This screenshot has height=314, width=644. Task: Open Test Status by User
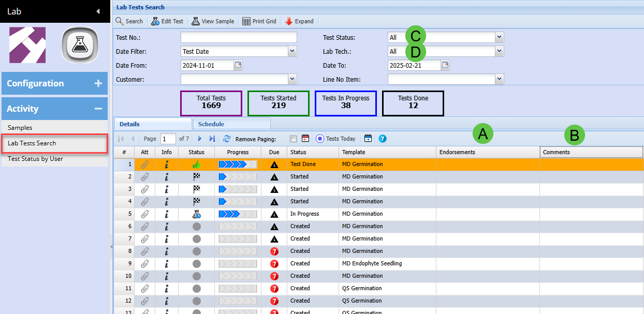pos(35,159)
